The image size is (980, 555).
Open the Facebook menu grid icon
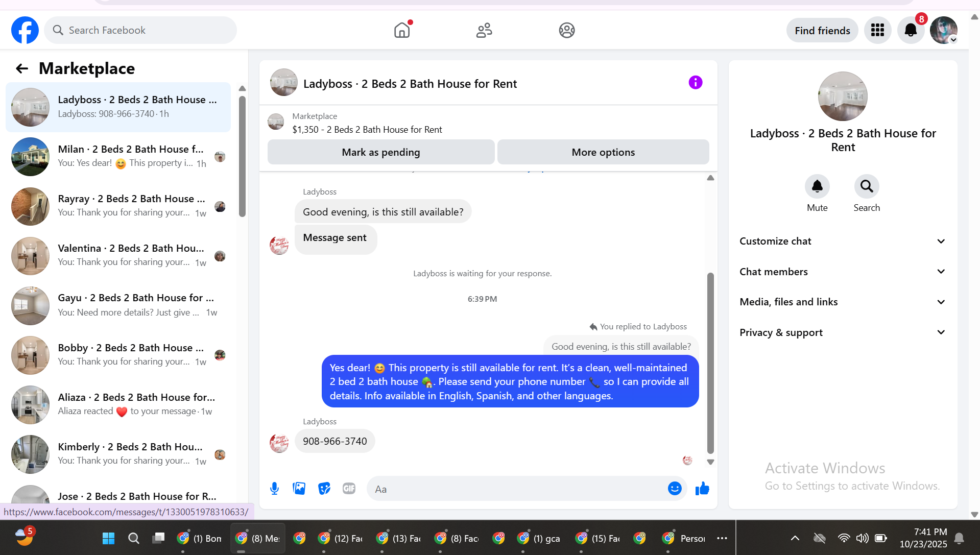(877, 30)
